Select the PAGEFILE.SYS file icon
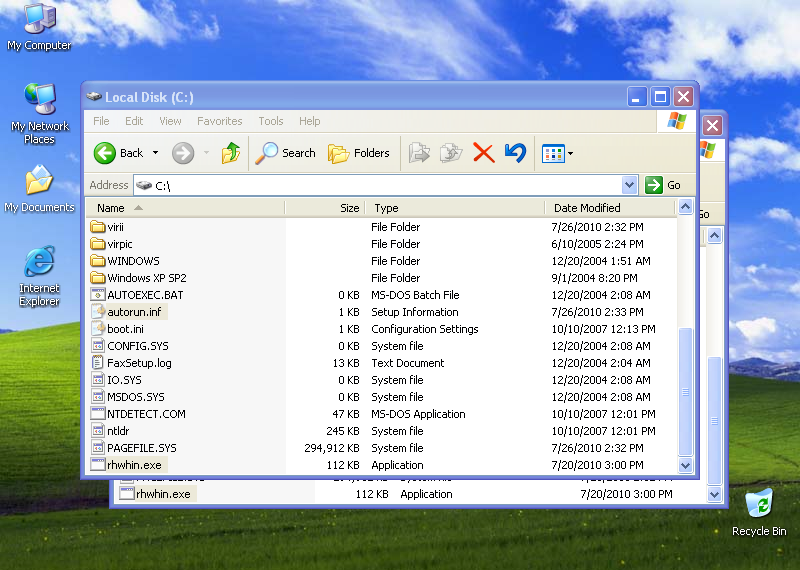 [97, 448]
